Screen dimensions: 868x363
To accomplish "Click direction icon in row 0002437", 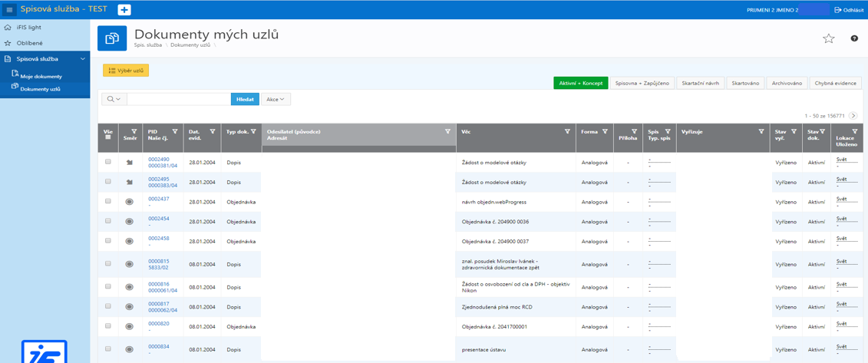I will (129, 201).
